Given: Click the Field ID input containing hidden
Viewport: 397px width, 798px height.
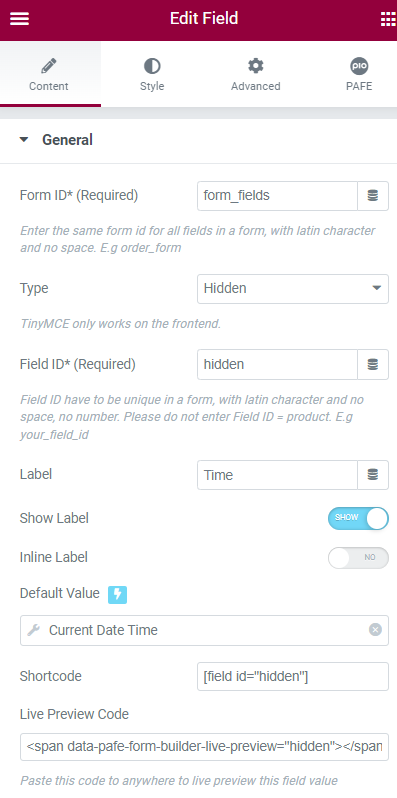Looking at the screenshot, I should (x=277, y=364).
